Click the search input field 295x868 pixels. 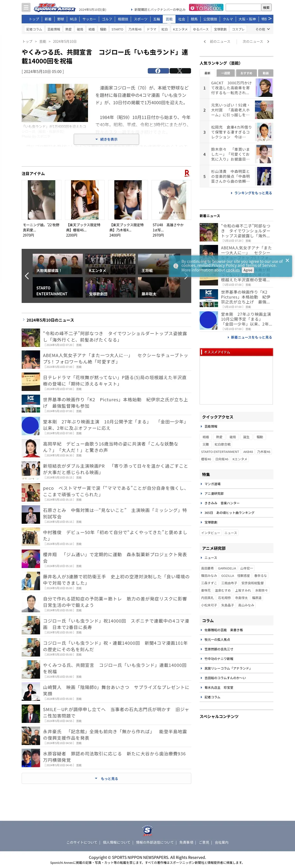coord(243,7)
